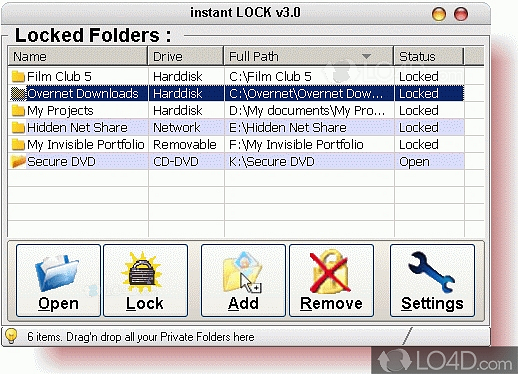Select the My Projects row name

60,110
